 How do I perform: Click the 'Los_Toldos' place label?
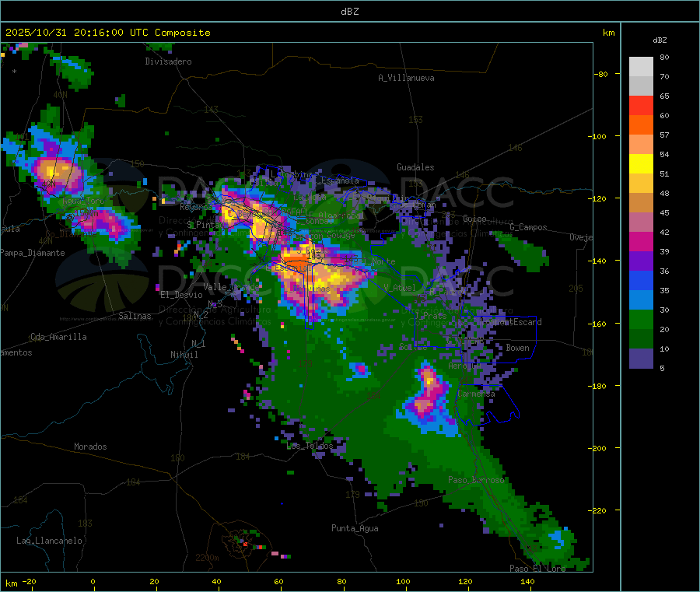coord(310,446)
